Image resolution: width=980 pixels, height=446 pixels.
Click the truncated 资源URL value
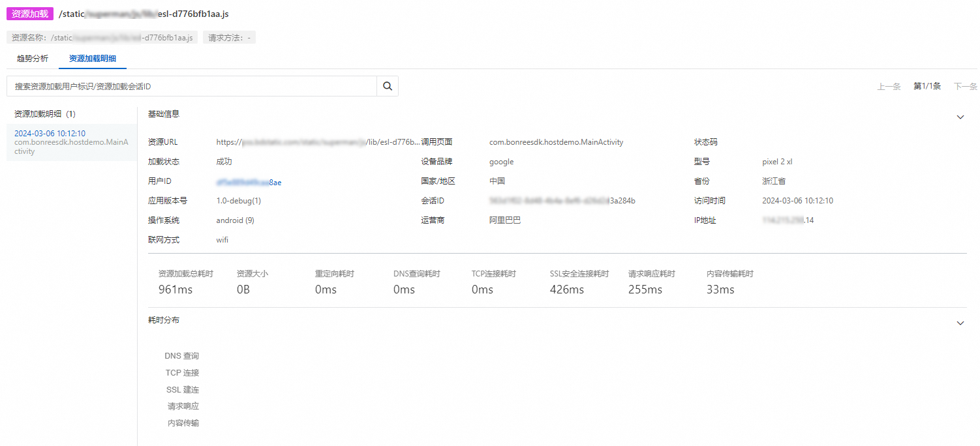click(x=318, y=142)
